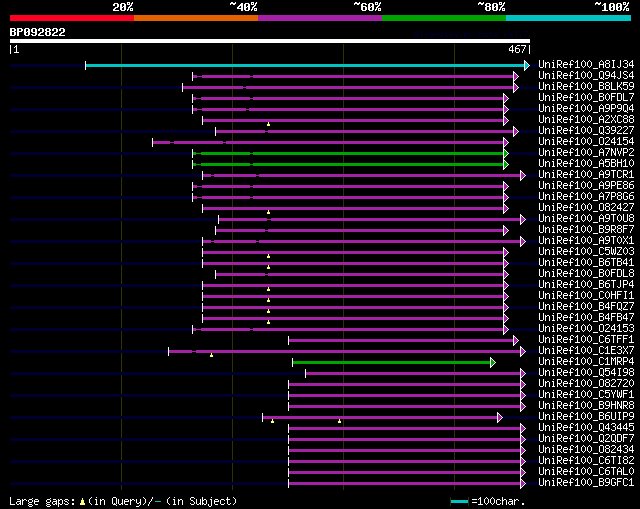
Task: Open the UniRef100_B4FB47 entry
Action: (x=586, y=318)
